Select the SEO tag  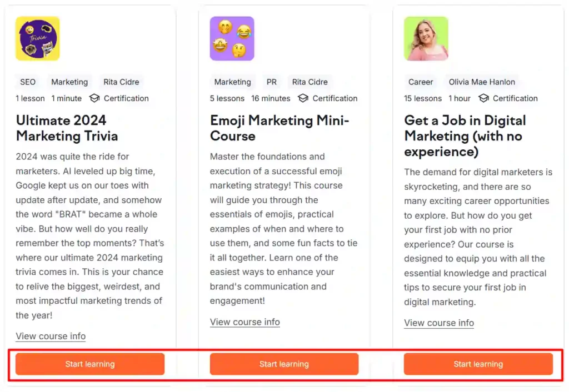(27, 82)
